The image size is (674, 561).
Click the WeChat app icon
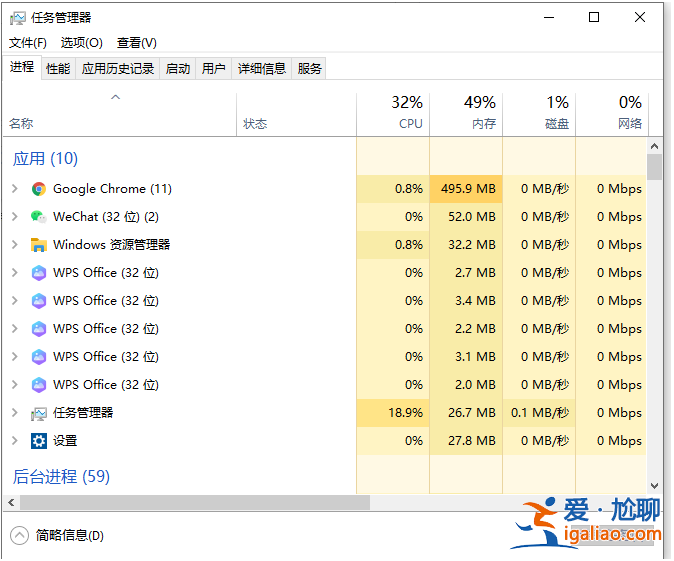pos(39,217)
